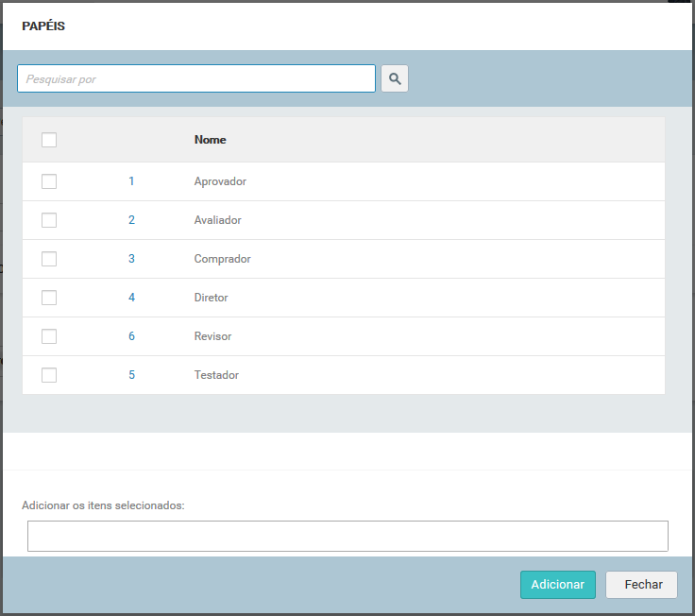Enable the Diretor checkbox
695x616 pixels.
tap(49, 298)
